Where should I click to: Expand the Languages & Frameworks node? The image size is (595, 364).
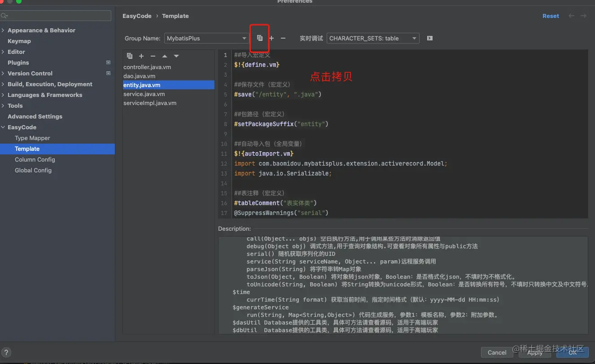[x=4, y=95]
